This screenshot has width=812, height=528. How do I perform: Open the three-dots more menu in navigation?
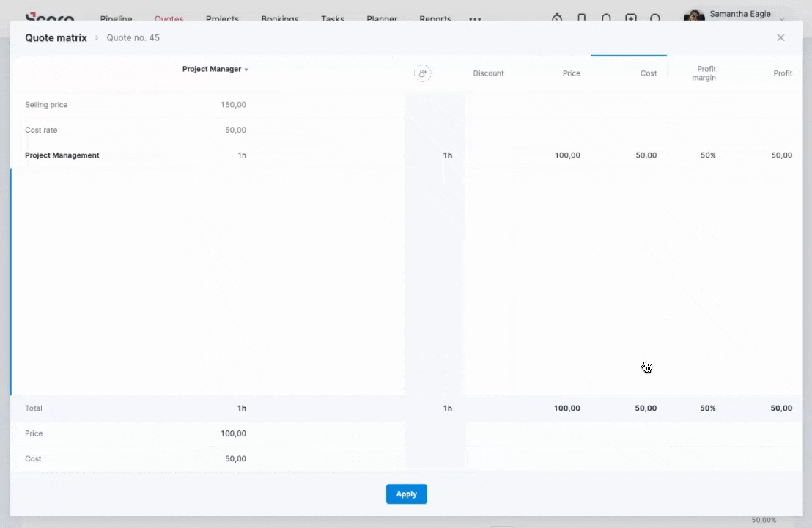pos(475,18)
